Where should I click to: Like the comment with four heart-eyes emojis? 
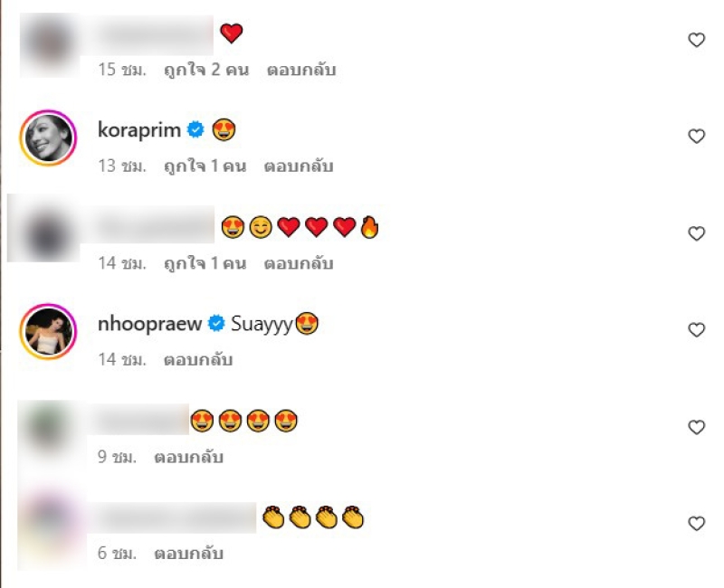[x=696, y=427]
